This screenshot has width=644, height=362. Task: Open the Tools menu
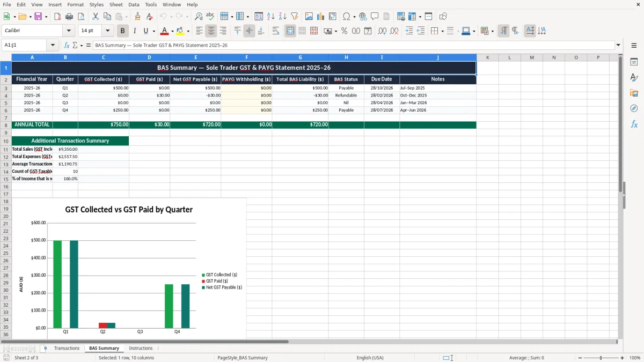[151, 4]
